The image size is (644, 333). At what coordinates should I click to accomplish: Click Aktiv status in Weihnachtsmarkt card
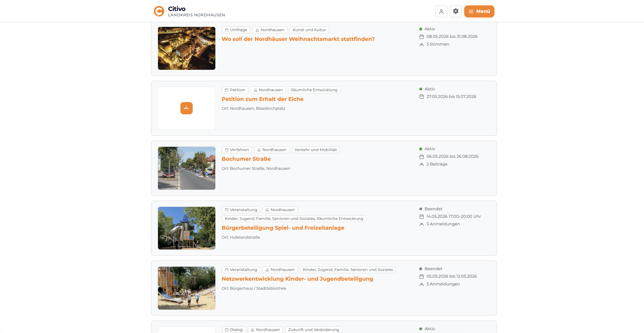(427, 29)
